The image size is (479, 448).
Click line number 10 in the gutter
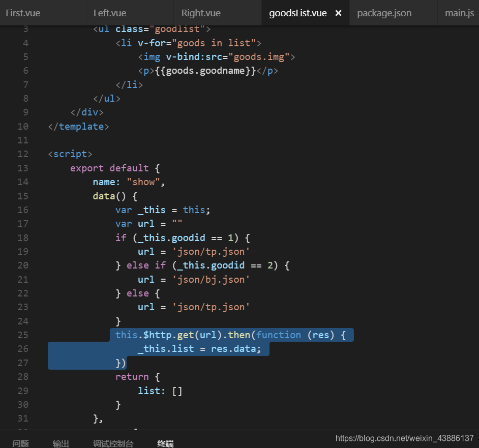(x=23, y=127)
